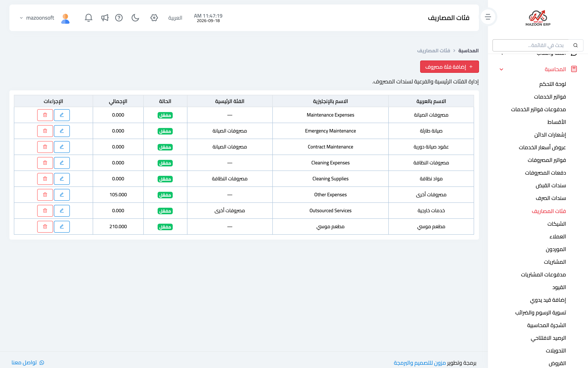Open إضافة قيد يدوي menu item
Viewport: 588px width, 368px height.
[548, 300]
